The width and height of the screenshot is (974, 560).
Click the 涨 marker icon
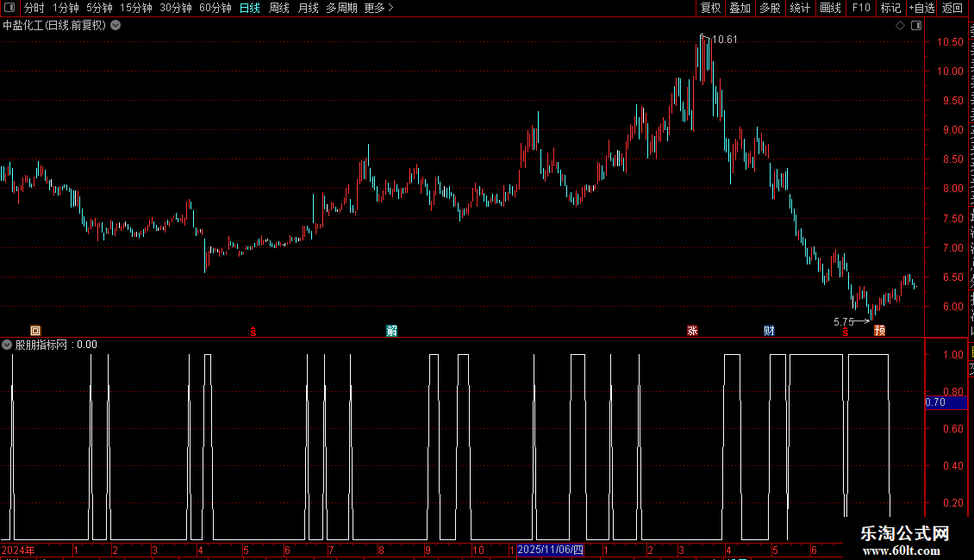(693, 331)
